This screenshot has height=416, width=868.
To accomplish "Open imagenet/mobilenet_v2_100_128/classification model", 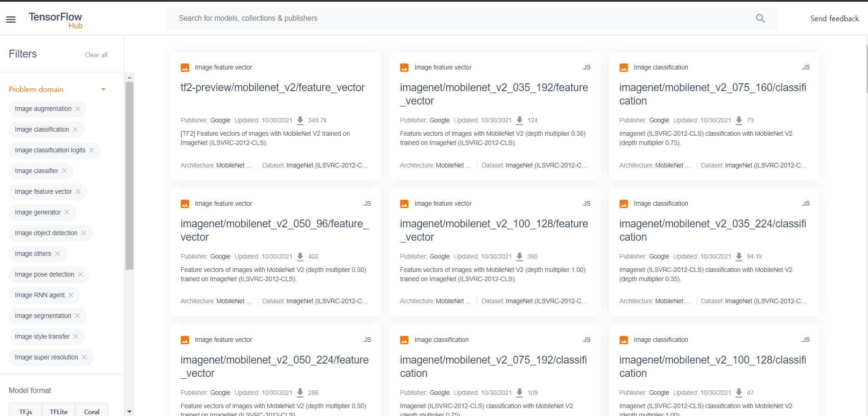I will (713, 366).
